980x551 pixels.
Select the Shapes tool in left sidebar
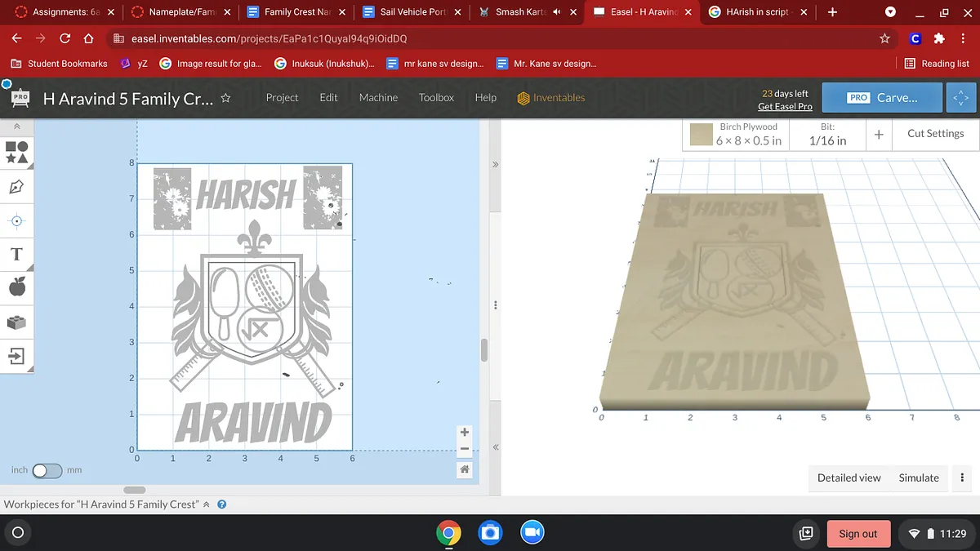[x=17, y=153]
